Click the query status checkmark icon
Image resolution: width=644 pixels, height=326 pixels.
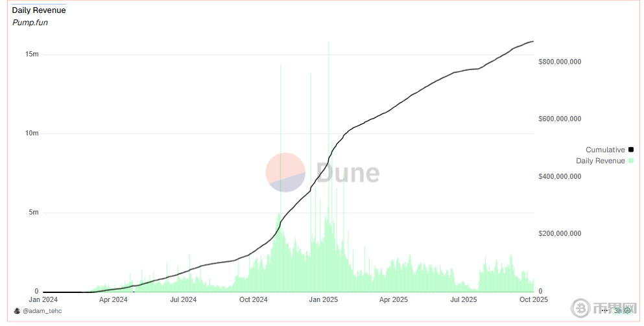pyautogui.click(x=628, y=310)
